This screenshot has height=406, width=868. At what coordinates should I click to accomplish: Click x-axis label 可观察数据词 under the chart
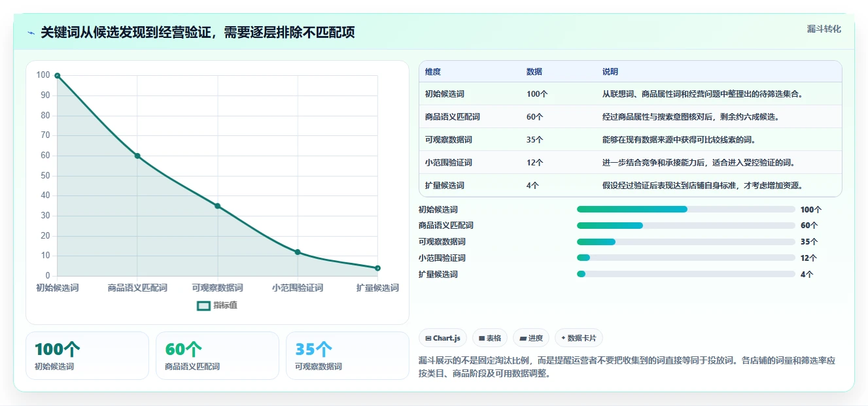click(217, 288)
